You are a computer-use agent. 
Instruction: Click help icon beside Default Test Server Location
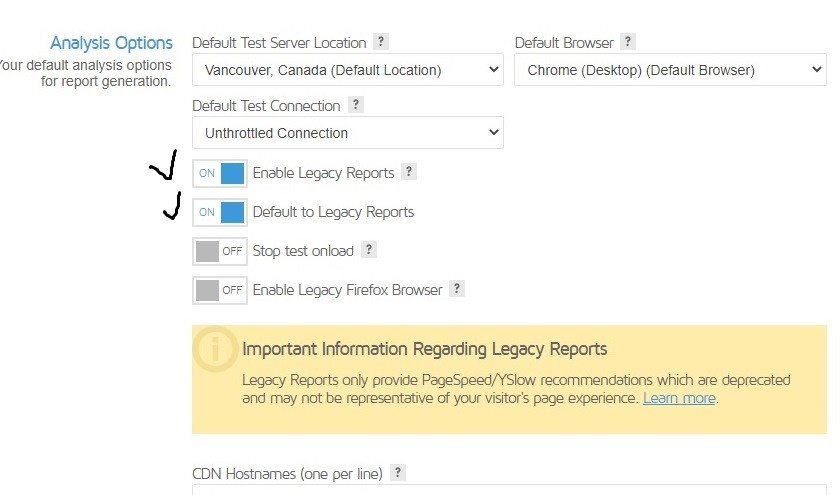[x=380, y=42]
